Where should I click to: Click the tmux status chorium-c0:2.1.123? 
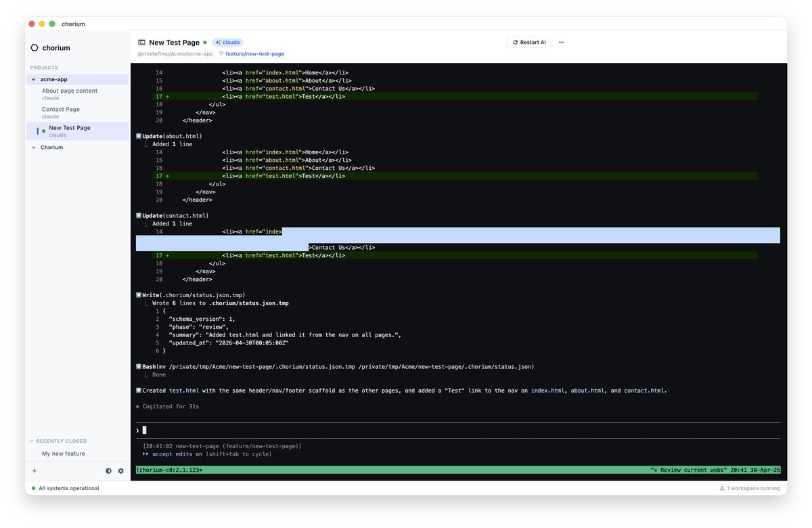tap(169, 470)
